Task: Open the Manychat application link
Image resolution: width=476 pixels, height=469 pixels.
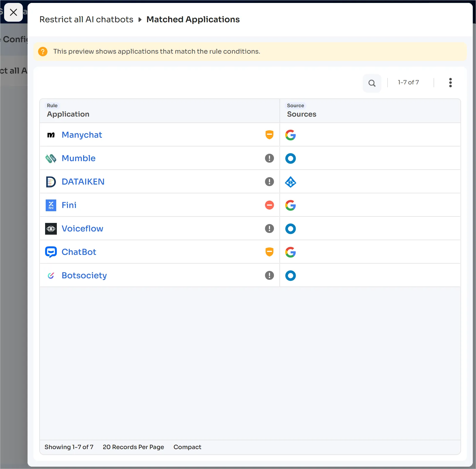Action: 82,135
